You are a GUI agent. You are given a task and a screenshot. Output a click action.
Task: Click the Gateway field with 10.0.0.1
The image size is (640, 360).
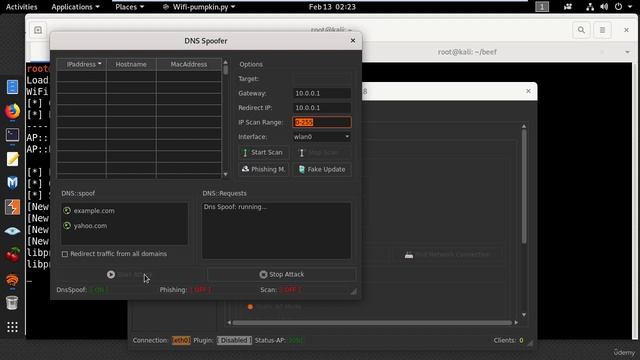click(322, 93)
